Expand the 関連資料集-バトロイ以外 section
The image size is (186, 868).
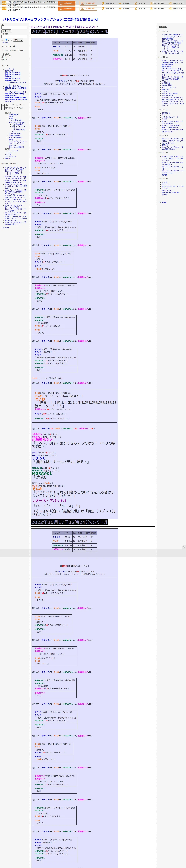pyautogui.click(x=3, y=109)
